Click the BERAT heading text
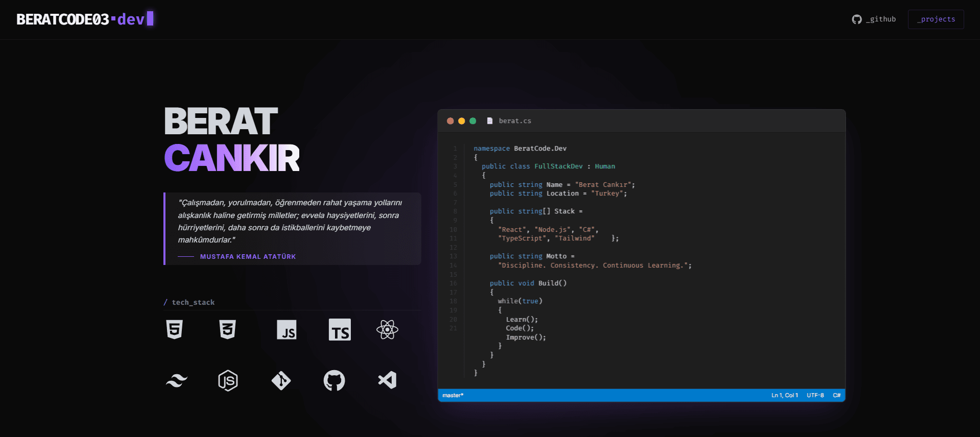The height and width of the screenshot is (437, 980). point(221,122)
